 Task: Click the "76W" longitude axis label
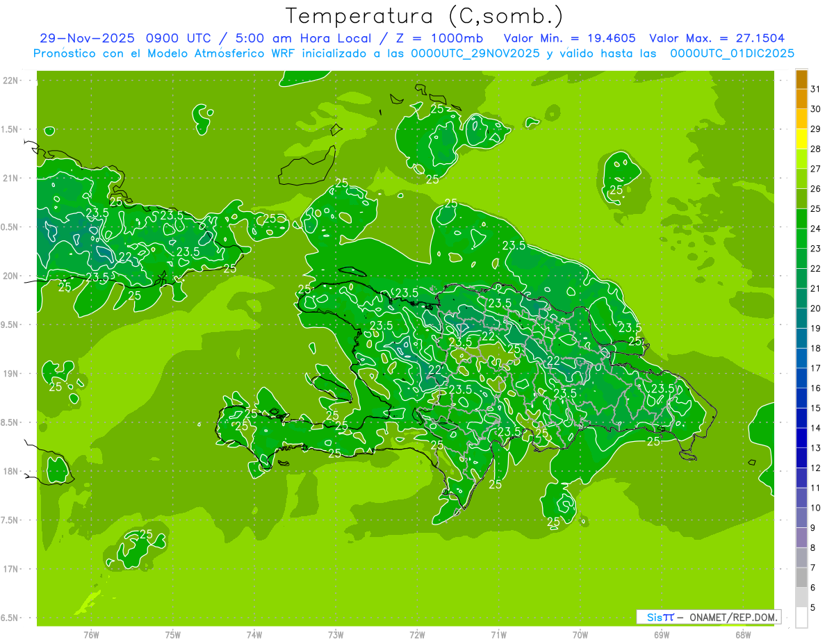(x=91, y=635)
